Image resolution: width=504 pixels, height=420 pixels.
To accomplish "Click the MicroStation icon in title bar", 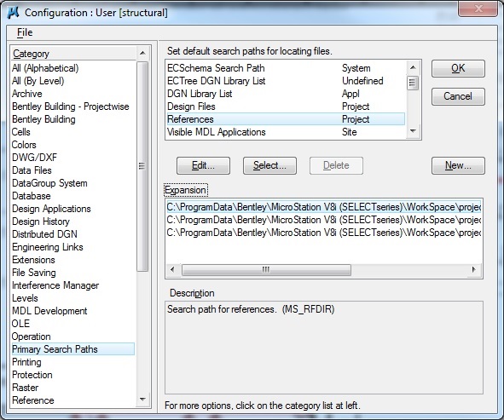I will [13, 13].
